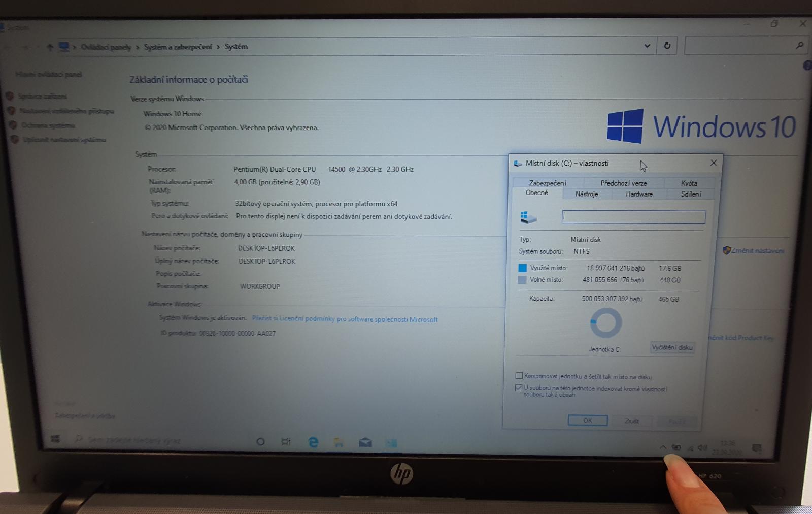Click the disk label name input field
The image size is (812, 514).
[x=633, y=217]
